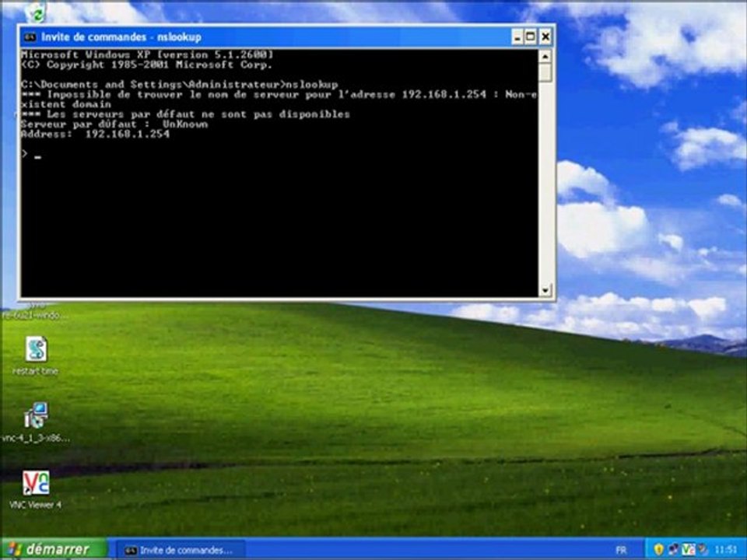The image size is (747, 560).
Task: Minimize the Invite de commandes window
Action: [x=517, y=37]
